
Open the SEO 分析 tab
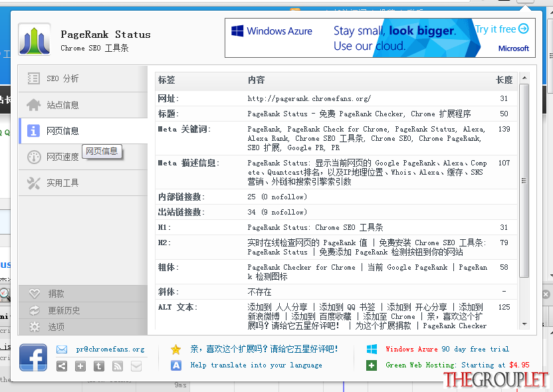[83, 78]
